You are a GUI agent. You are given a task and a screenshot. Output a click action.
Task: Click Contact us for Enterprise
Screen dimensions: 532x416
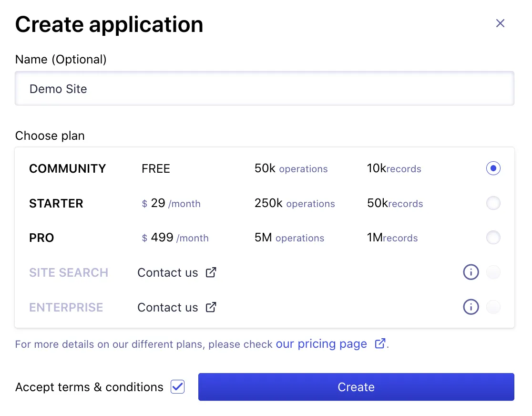tap(168, 307)
